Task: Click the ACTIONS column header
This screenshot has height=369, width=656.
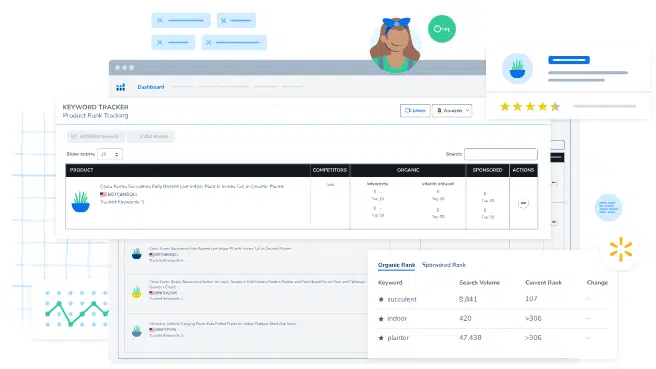Action: click(x=523, y=170)
